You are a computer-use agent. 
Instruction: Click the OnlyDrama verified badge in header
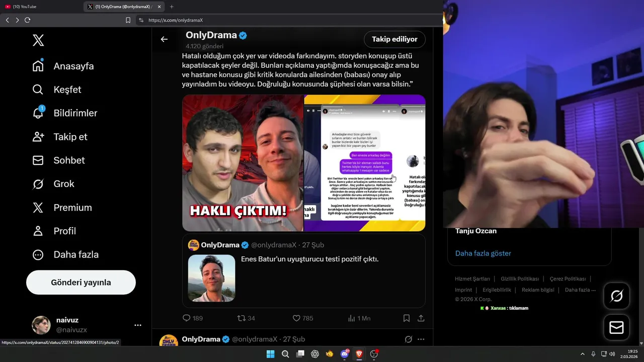point(243,36)
